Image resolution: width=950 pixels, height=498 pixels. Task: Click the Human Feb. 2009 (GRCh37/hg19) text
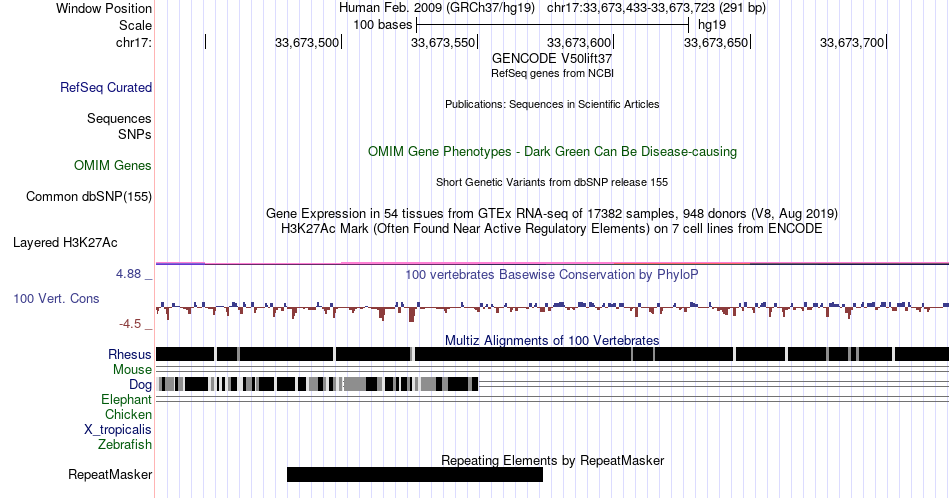coord(437,8)
